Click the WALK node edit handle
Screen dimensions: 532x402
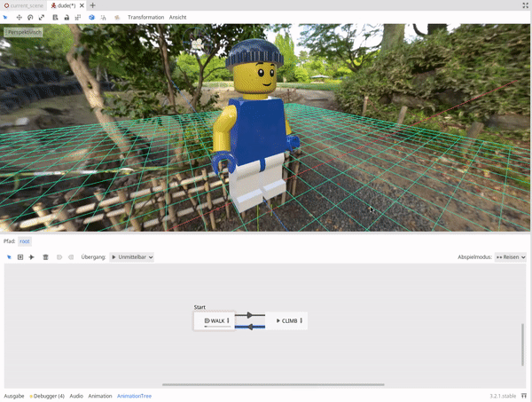pyautogui.click(x=228, y=320)
